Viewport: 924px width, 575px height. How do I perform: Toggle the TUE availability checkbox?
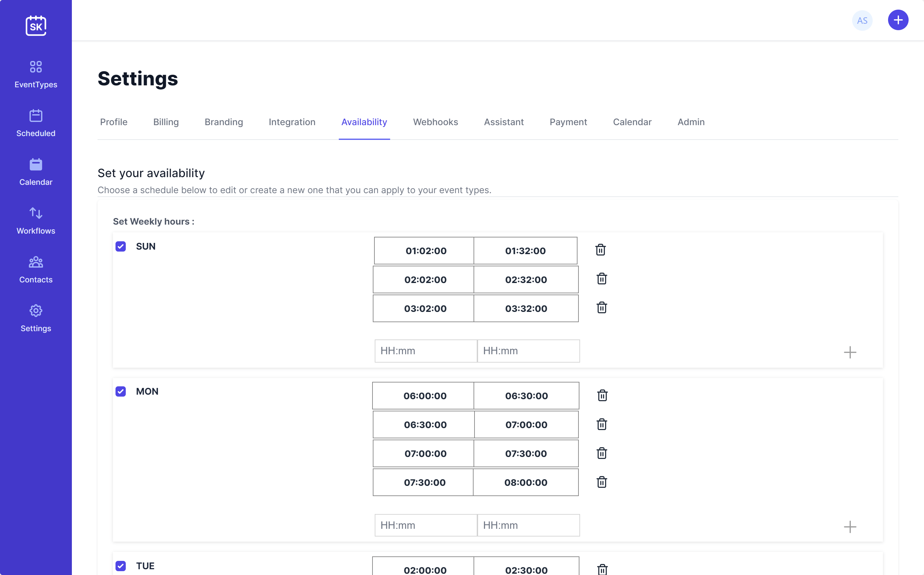click(x=121, y=566)
